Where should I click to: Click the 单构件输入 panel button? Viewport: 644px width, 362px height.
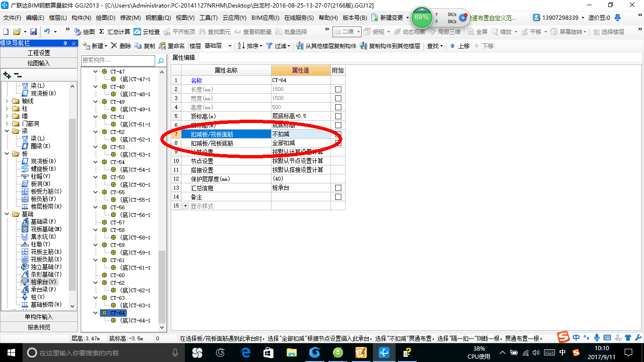39,317
